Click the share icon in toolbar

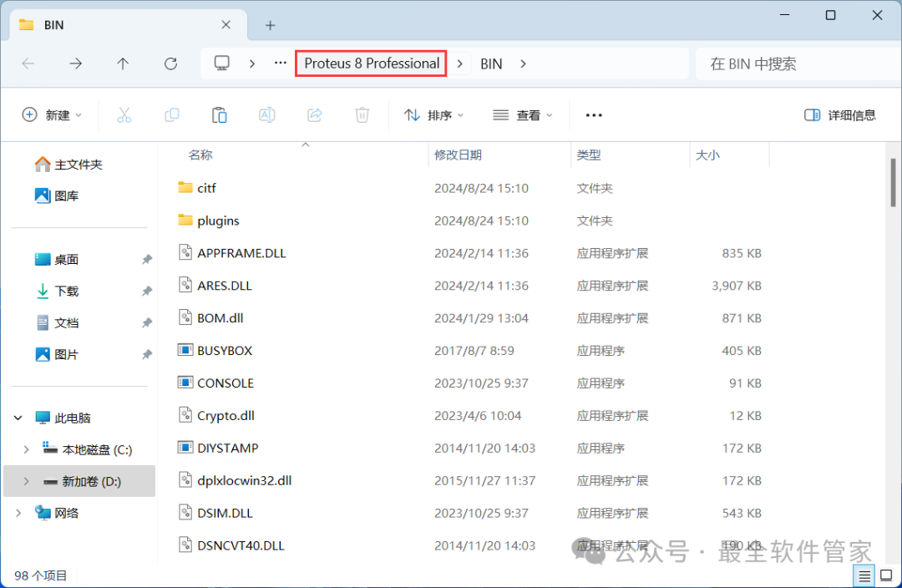pos(315,115)
